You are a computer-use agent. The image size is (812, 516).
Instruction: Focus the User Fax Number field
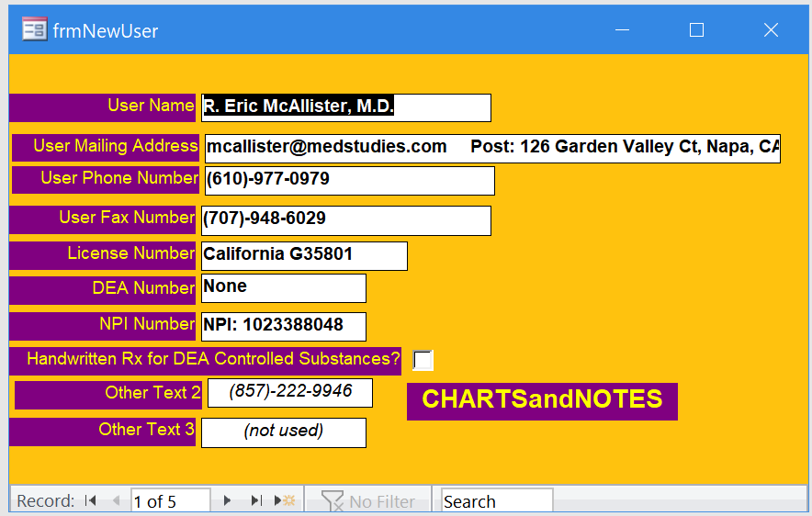[345, 219]
